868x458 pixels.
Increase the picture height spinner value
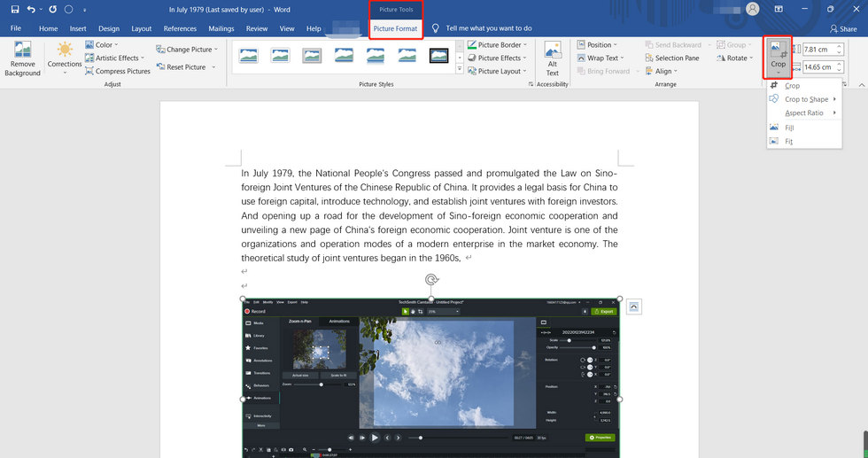click(838, 46)
